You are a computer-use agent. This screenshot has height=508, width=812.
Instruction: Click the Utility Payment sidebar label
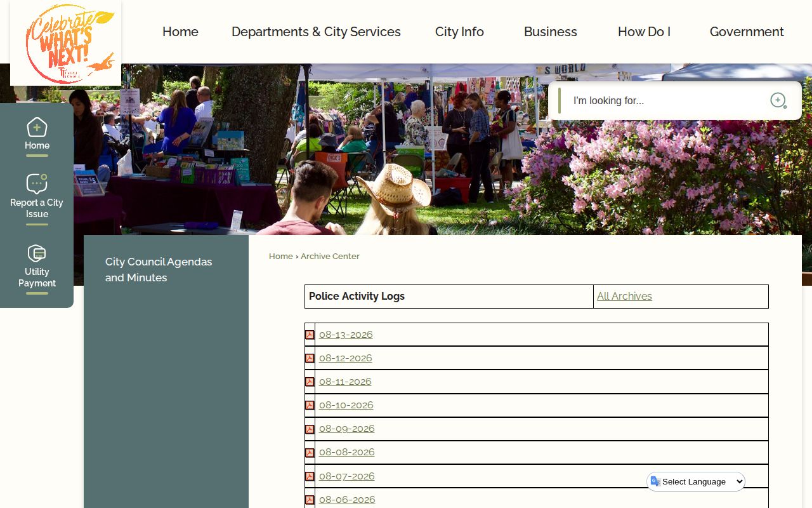pyautogui.click(x=37, y=277)
